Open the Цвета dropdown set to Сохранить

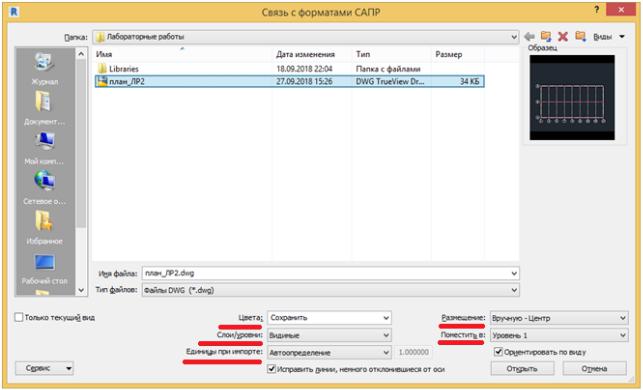pyautogui.click(x=329, y=318)
